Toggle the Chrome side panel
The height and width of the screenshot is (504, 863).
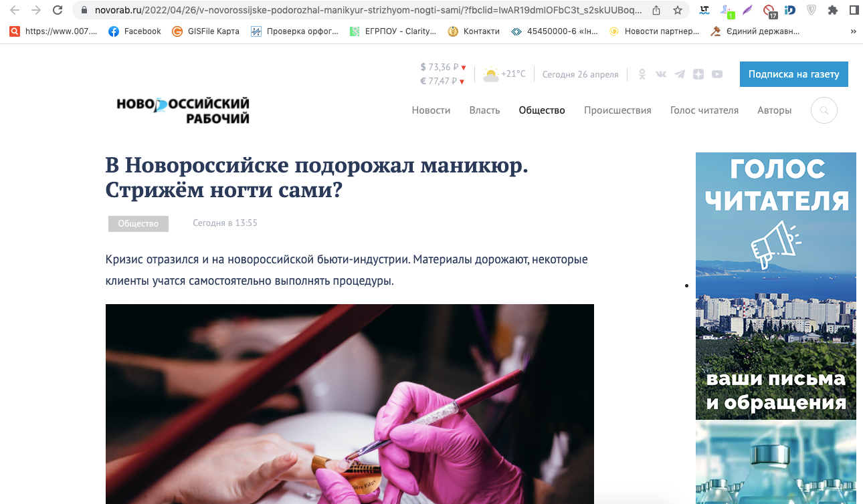(x=854, y=10)
